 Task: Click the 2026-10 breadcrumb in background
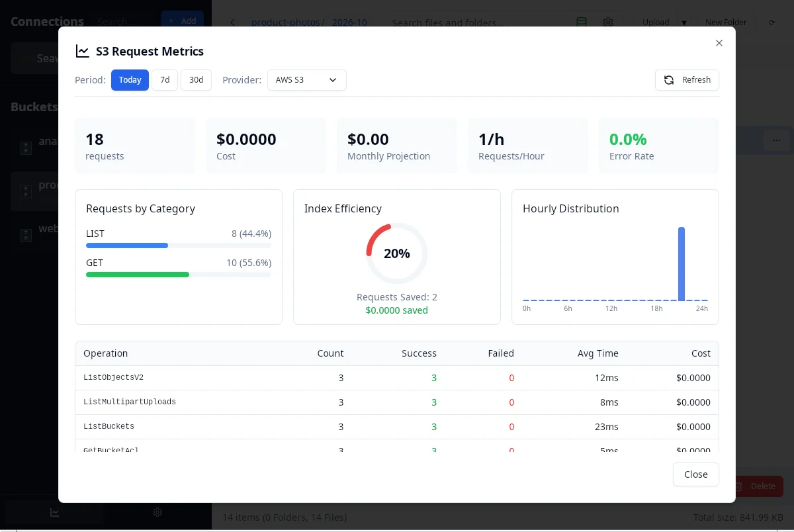click(x=349, y=22)
